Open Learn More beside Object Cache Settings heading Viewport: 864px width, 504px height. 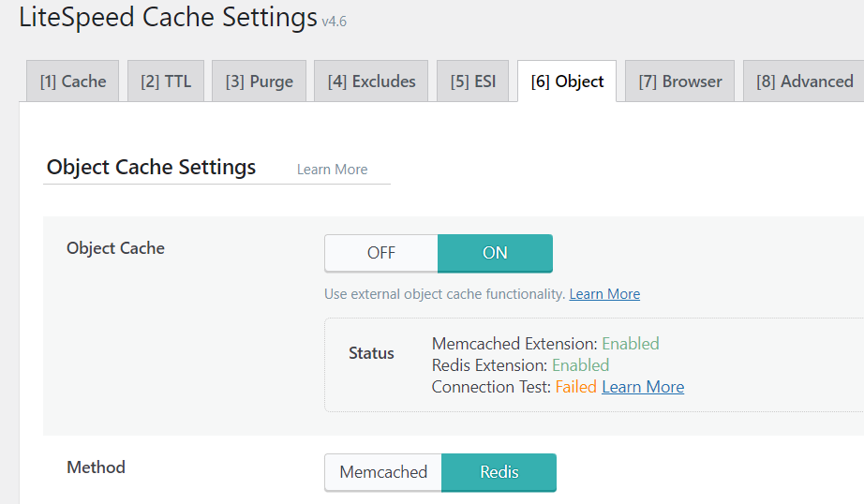pos(333,170)
